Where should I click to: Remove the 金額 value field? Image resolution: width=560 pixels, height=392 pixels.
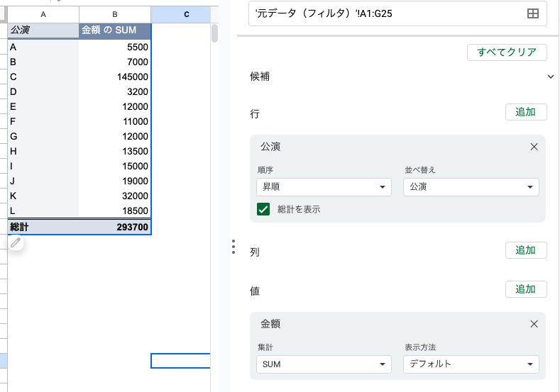pos(534,324)
